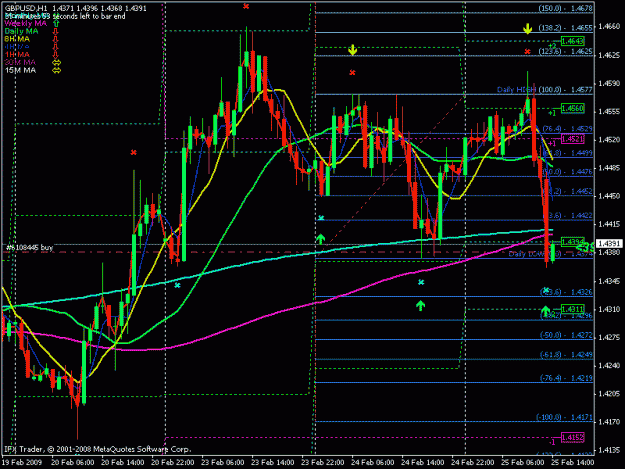625x469 pixels.
Task: Click '20 Feb 14:00' on the time axis
Action: tap(123, 462)
